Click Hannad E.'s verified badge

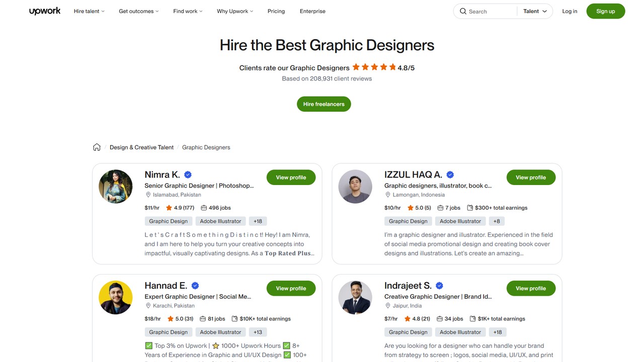[x=195, y=286]
